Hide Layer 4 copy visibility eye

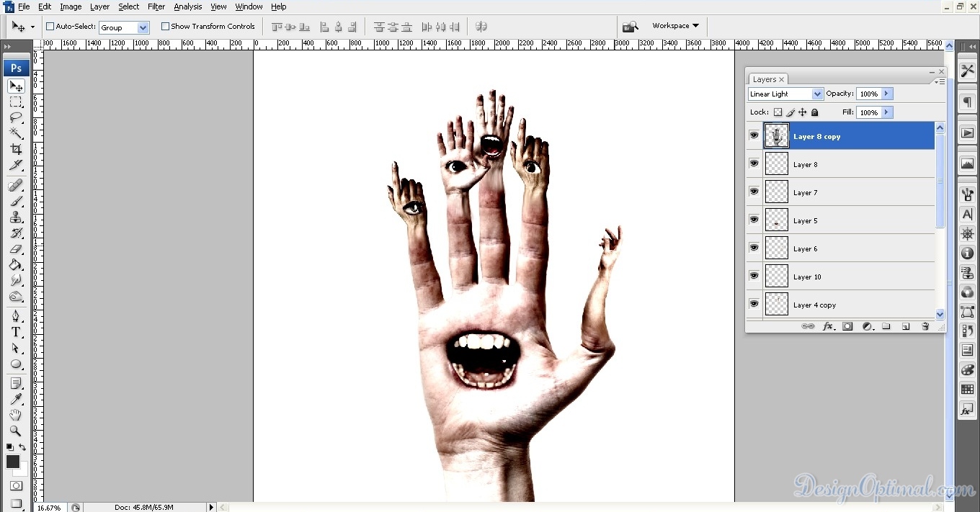coord(754,304)
